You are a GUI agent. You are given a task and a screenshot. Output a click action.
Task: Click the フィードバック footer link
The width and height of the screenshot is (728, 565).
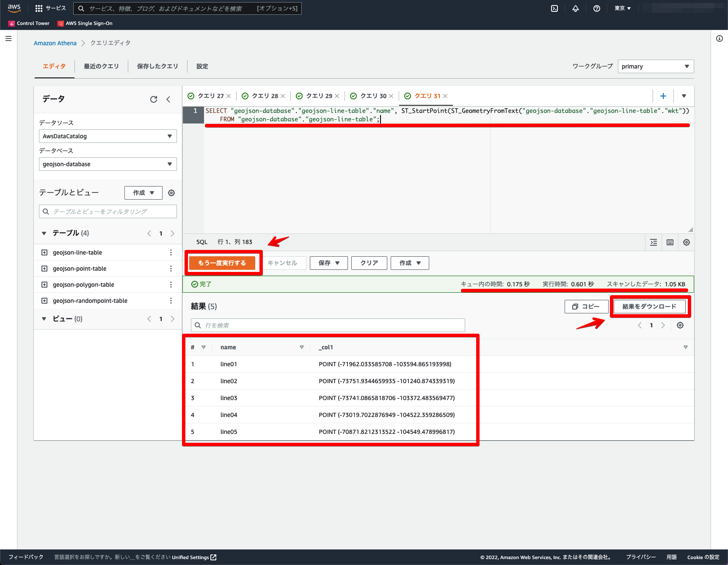pyautogui.click(x=26, y=557)
